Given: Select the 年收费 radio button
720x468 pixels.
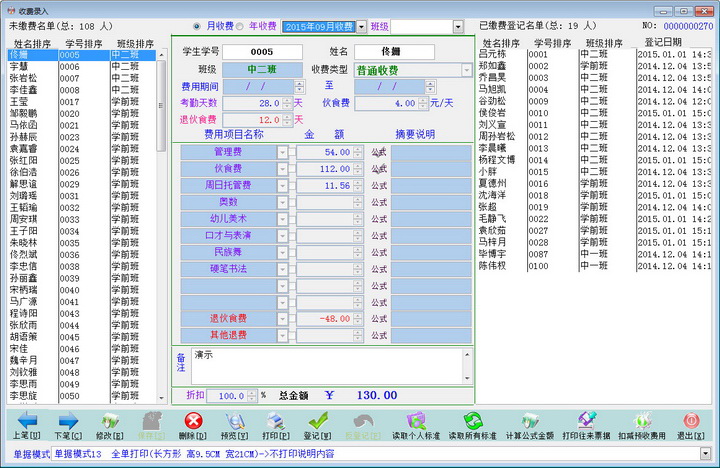Looking at the screenshot, I should click(240, 27).
